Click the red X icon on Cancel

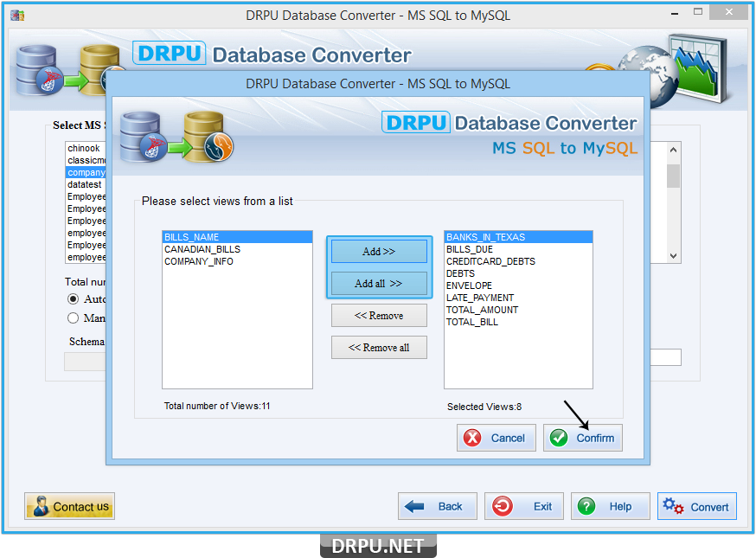472,438
